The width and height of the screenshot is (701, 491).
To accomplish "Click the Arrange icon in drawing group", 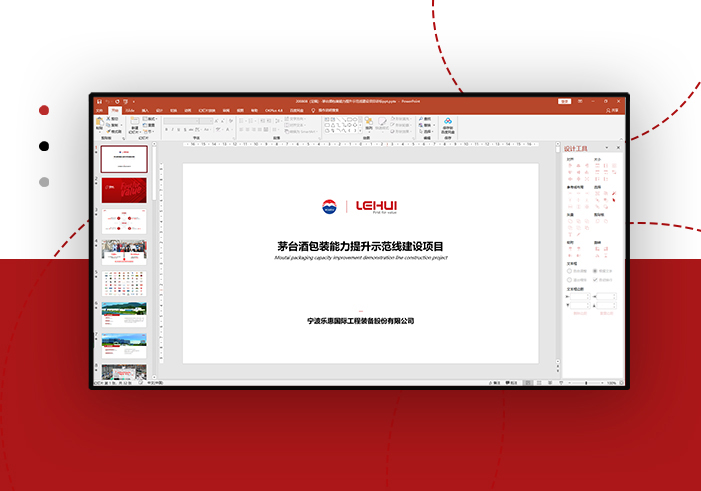I will point(369,123).
